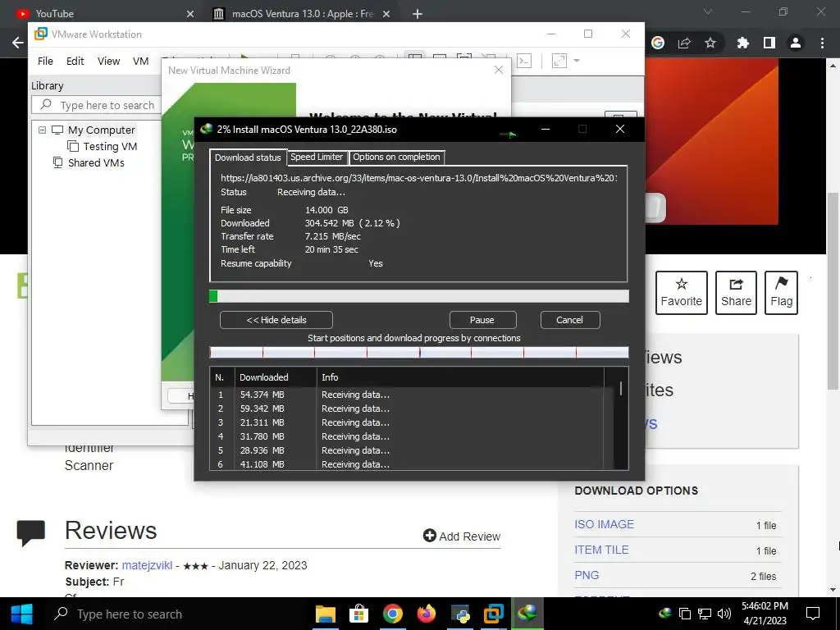Click the N. column header in connections list
Screen dimensions: 840x630
point(222,377)
